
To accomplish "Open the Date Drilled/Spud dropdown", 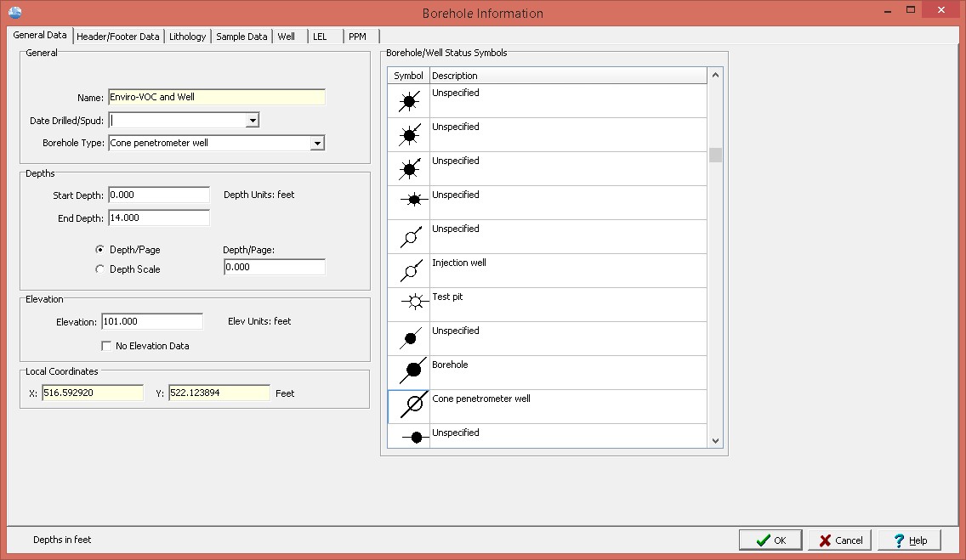I will click(x=252, y=121).
